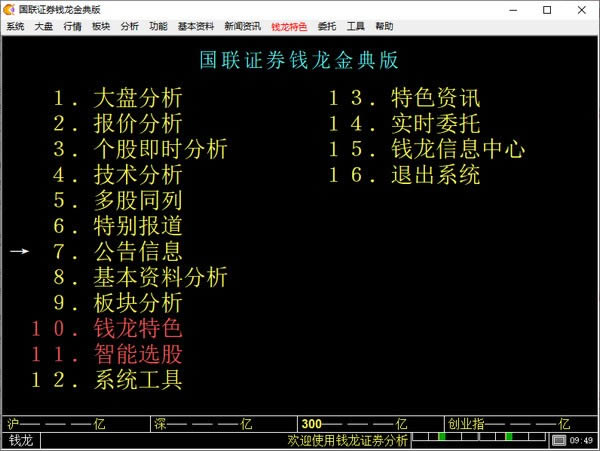Screen dimensions: 600x451
Task: Open the 行情 menu
Action: tap(72, 26)
